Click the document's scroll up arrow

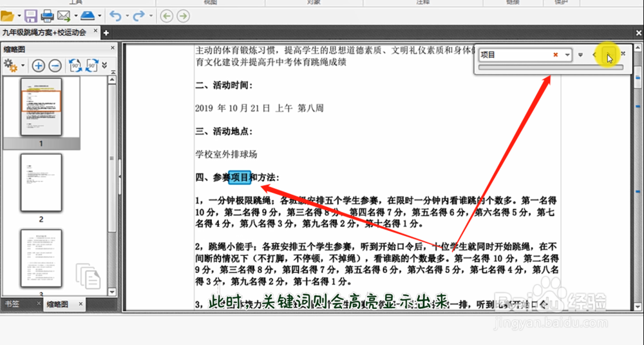(x=638, y=48)
